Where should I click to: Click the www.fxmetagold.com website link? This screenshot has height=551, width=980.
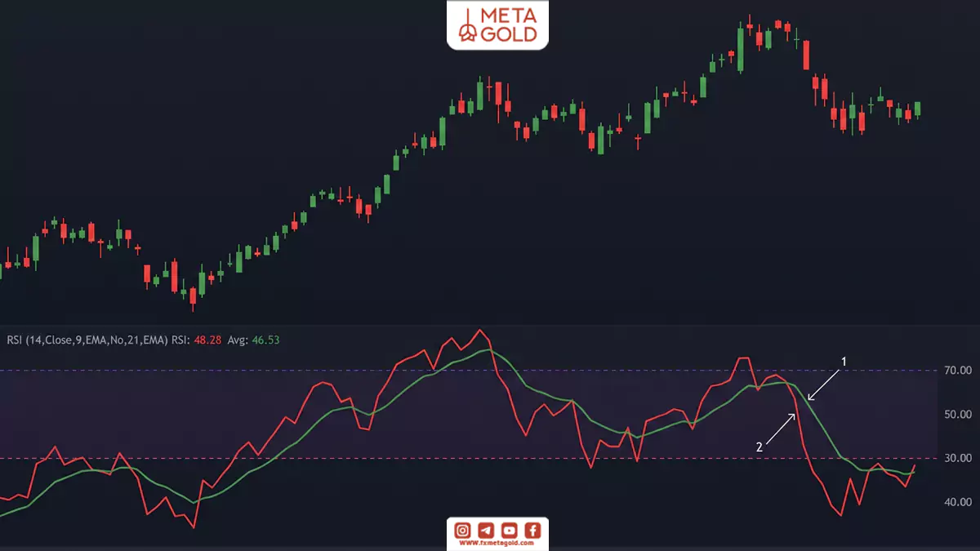(498, 543)
